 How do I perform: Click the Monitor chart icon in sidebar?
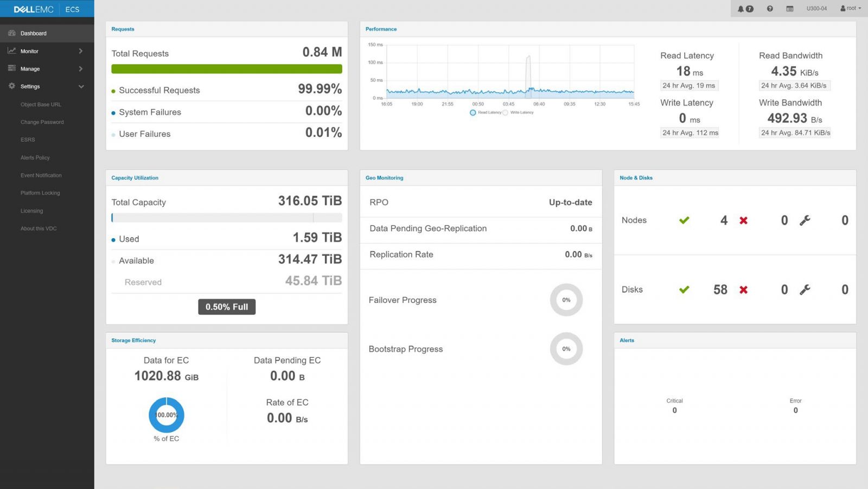pyautogui.click(x=12, y=51)
